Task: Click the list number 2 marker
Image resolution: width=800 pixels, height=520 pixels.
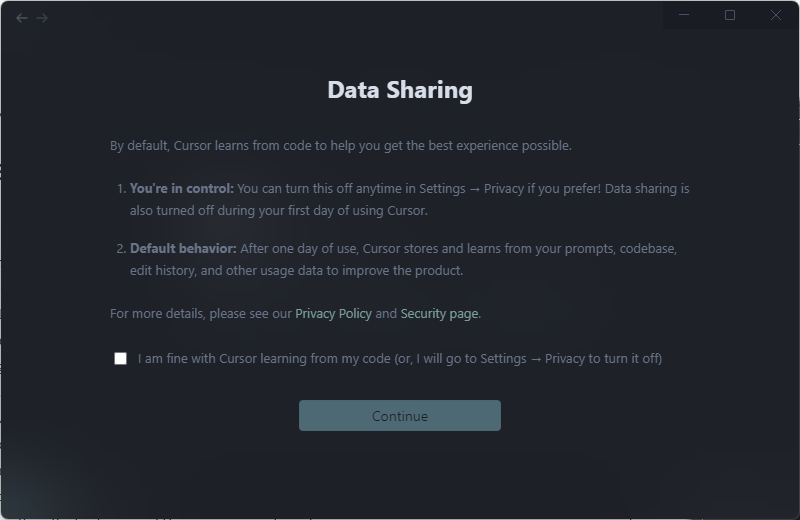Action: click(x=121, y=249)
